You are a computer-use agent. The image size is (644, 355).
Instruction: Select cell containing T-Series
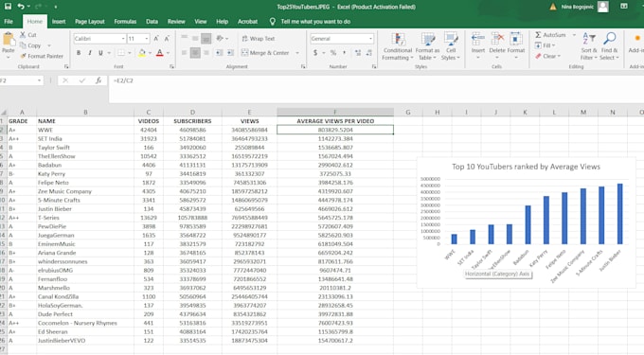pos(85,218)
